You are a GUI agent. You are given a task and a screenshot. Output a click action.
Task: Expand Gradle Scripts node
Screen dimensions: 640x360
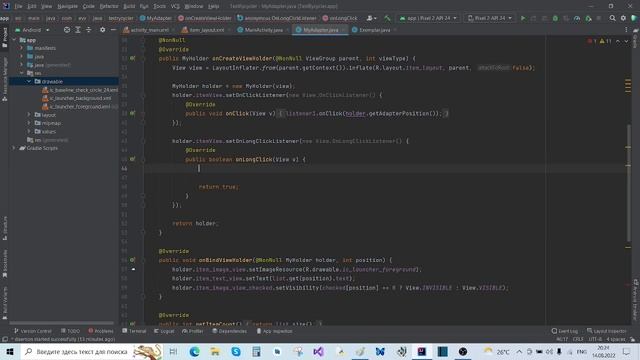click(14, 148)
